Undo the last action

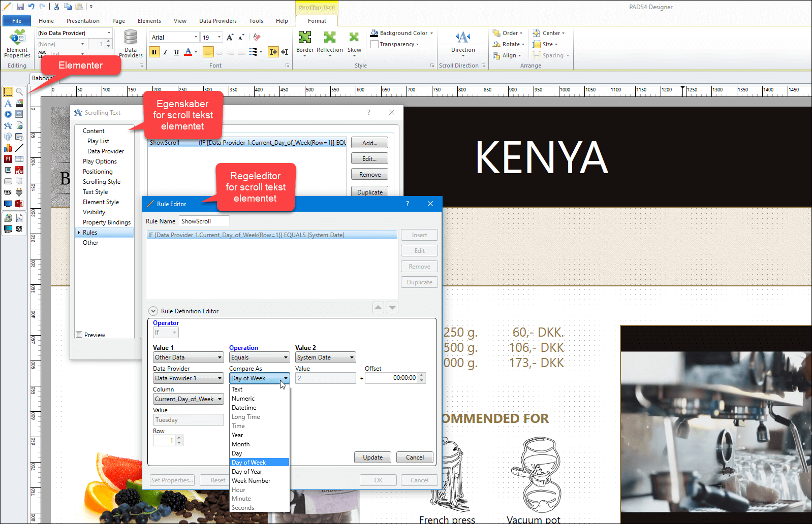click(32, 7)
